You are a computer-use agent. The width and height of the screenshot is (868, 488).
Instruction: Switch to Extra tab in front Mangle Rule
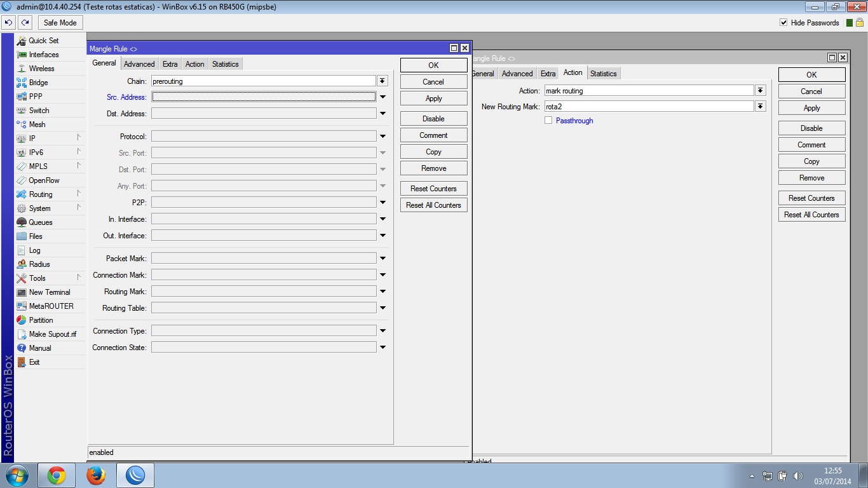pos(170,64)
